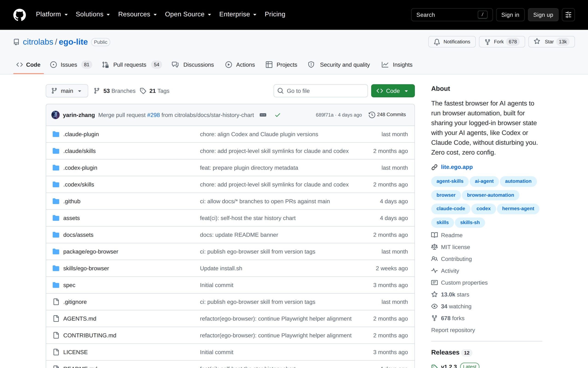Click the Sign up button
Viewport: 588px width, 368px height.
click(x=543, y=14)
